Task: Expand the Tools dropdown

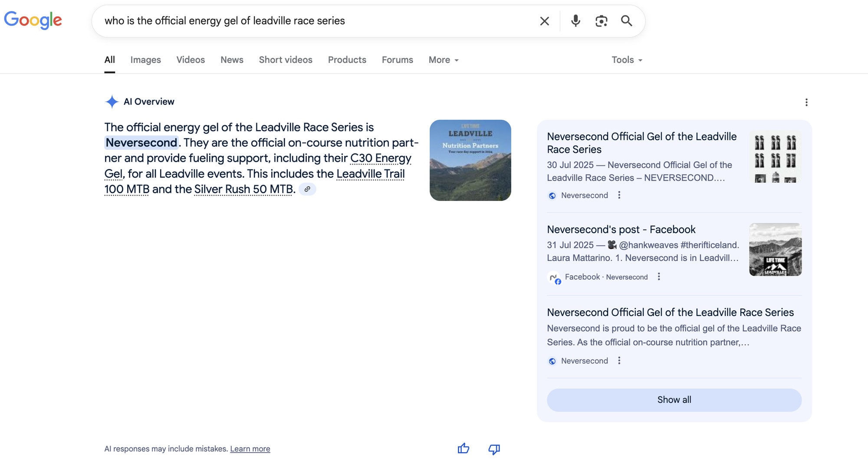Action: tap(627, 60)
